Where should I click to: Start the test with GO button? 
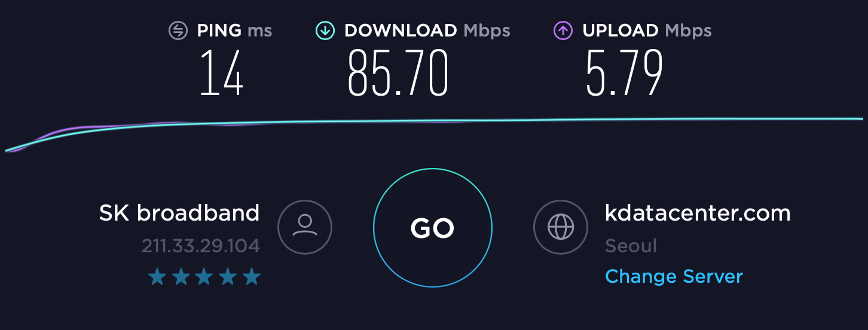(x=433, y=228)
